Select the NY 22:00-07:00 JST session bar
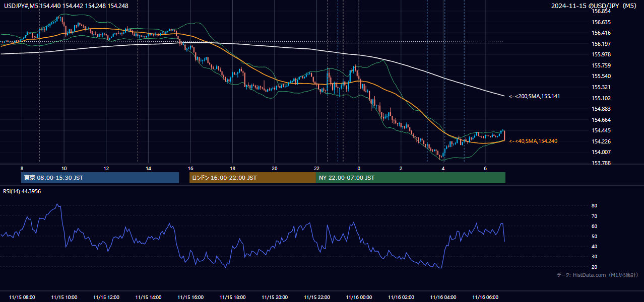The width and height of the screenshot is (644, 302). (x=411, y=178)
